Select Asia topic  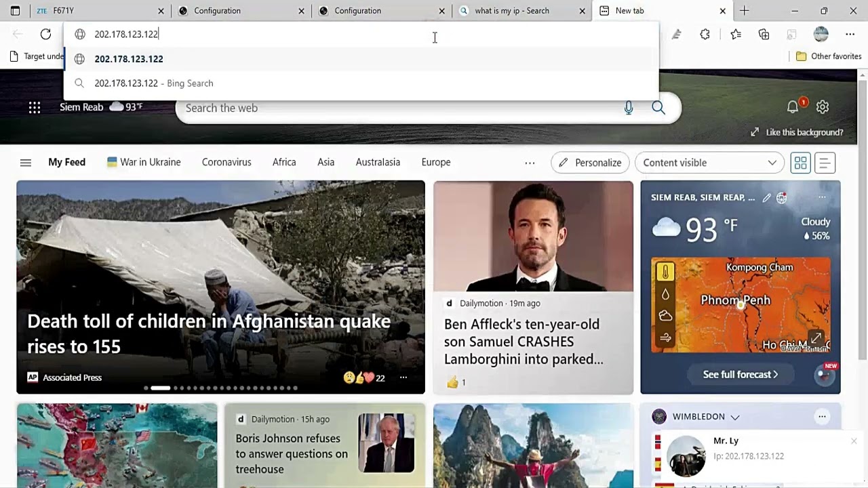pyautogui.click(x=325, y=163)
